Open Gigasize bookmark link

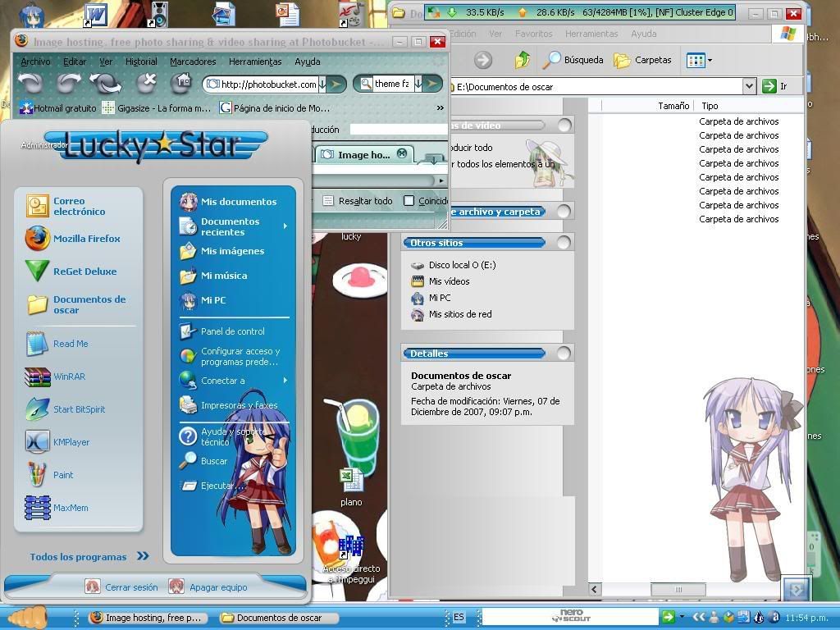(157, 108)
